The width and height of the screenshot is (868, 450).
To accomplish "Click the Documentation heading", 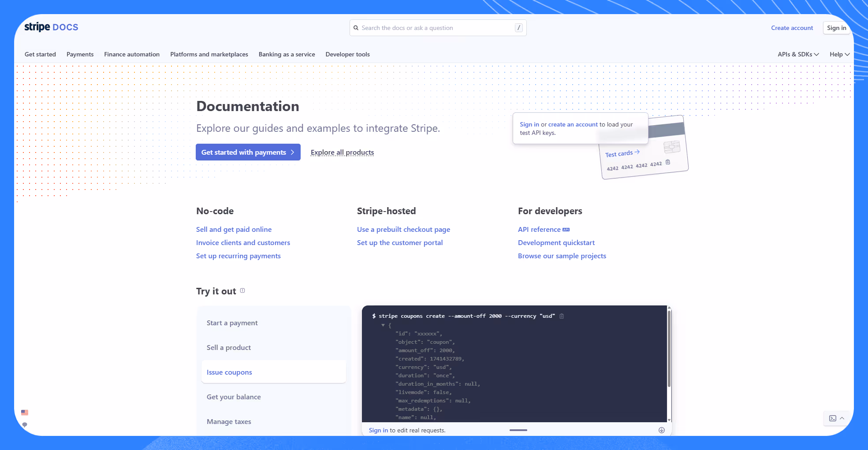I will tap(248, 106).
